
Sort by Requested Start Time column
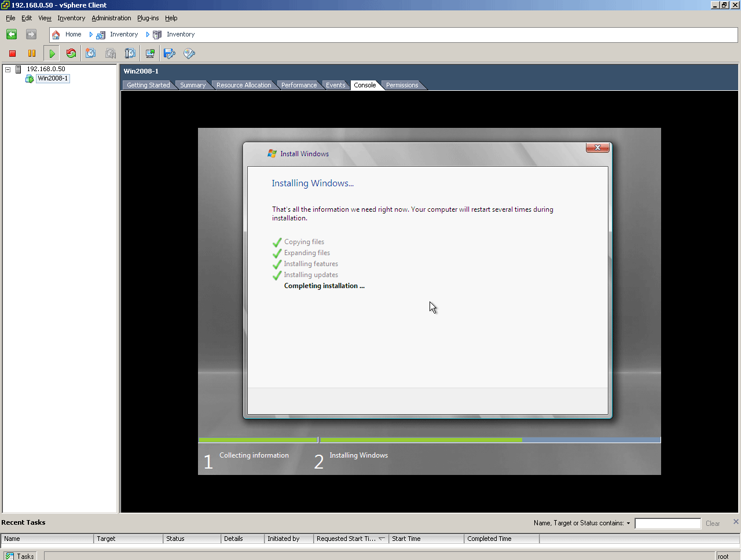coord(351,539)
